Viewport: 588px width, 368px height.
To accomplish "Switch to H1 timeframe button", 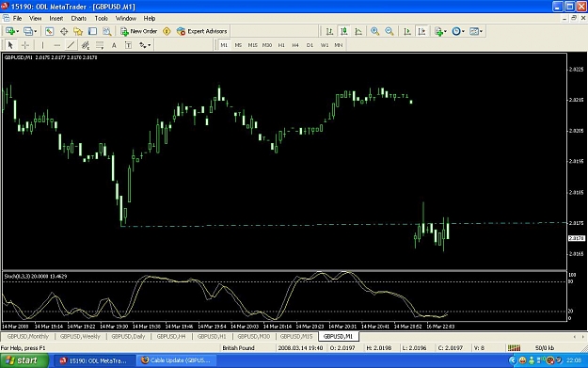I will [281, 45].
